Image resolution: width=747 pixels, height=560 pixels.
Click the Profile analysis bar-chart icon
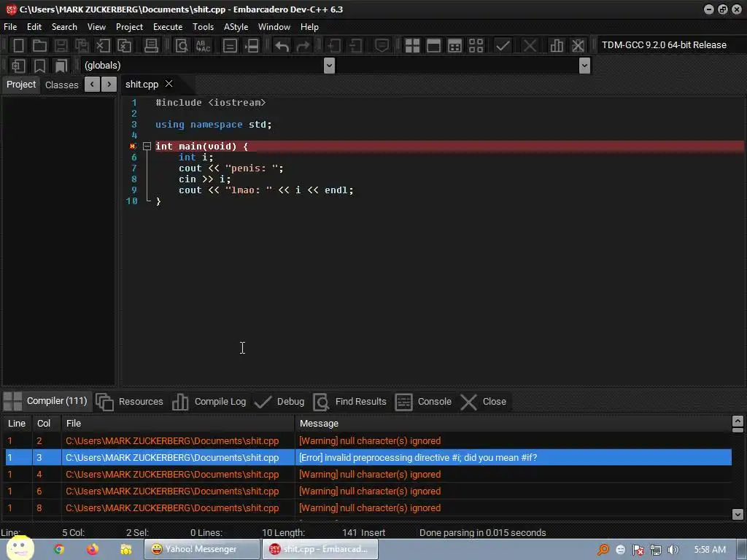pos(556,46)
